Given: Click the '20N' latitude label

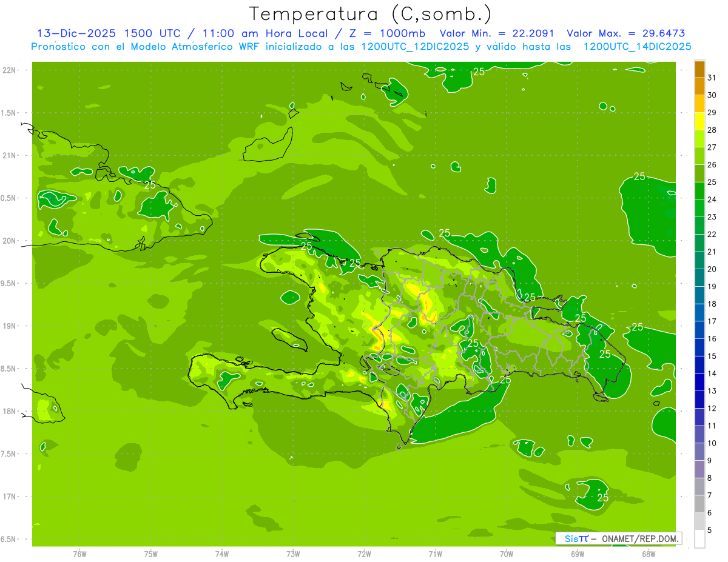Looking at the screenshot, I should [9, 241].
